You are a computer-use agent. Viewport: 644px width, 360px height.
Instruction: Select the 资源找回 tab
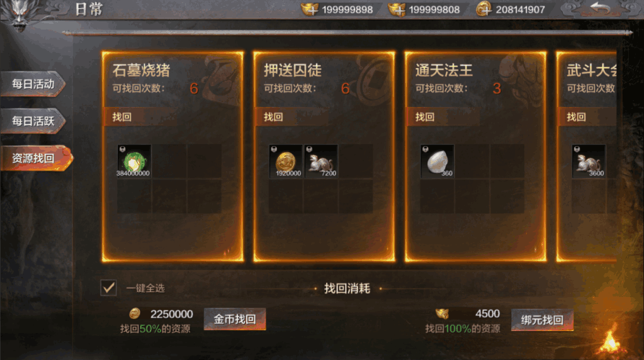[x=36, y=158]
